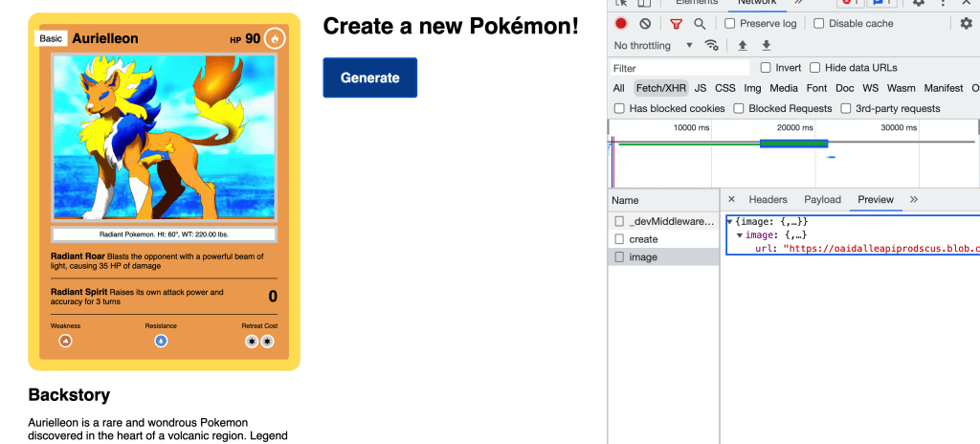Select the _devMiddleware request row
980x444 pixels.
(x=664, y=221)
